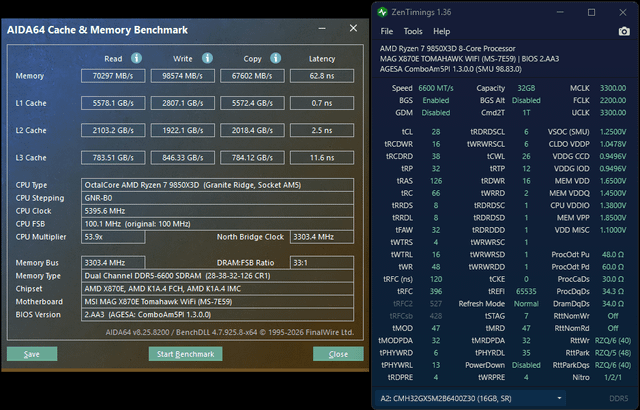The image size is (640, 410).
Task: Open the Tools menu in ZenTimings
Action: click(x=413, y=31)
